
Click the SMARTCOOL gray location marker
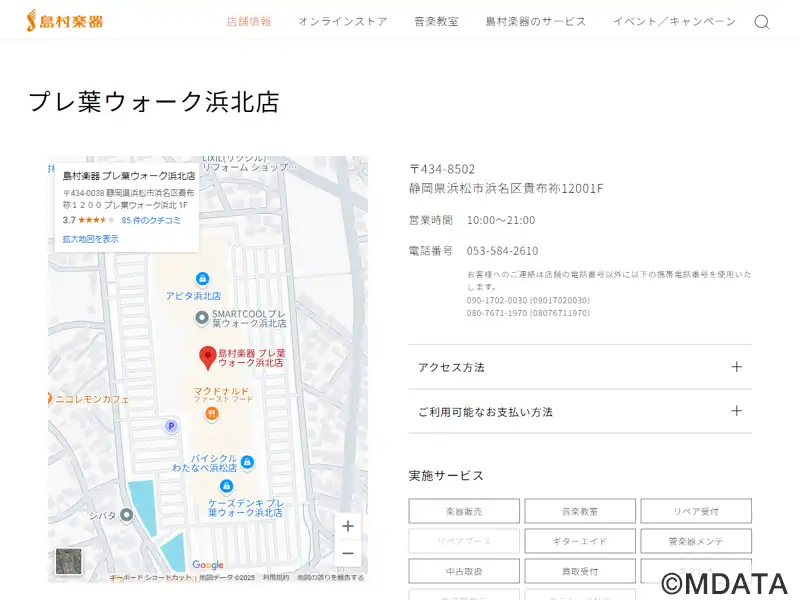202,318
